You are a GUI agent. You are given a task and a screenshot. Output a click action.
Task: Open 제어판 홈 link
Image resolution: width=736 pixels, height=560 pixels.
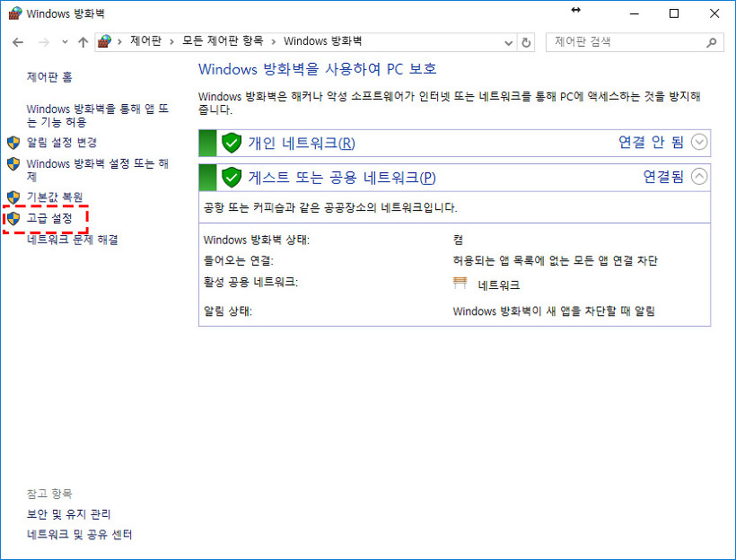click(x=49, y=77)
